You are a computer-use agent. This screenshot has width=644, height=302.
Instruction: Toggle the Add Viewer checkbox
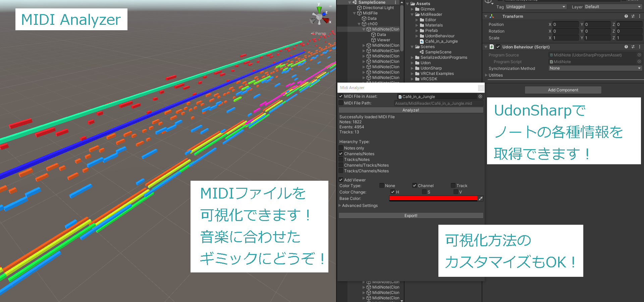tap(341, 180)
